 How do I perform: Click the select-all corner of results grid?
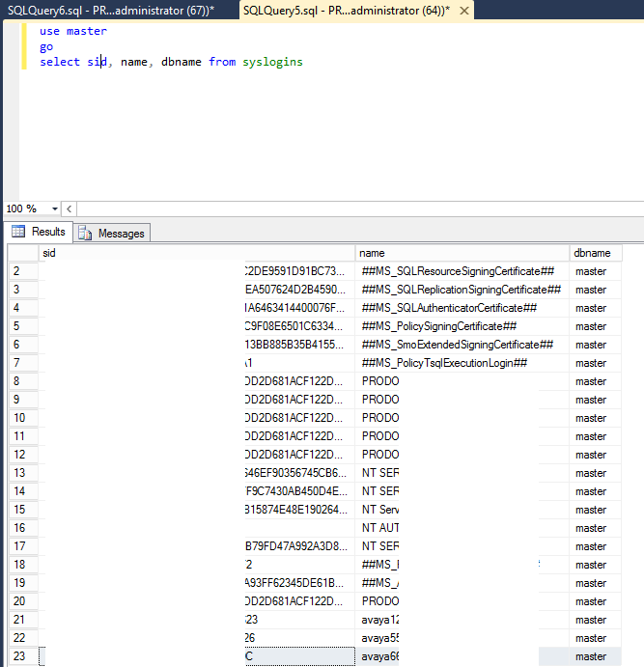pyautogui.click(x=22, y=253)
